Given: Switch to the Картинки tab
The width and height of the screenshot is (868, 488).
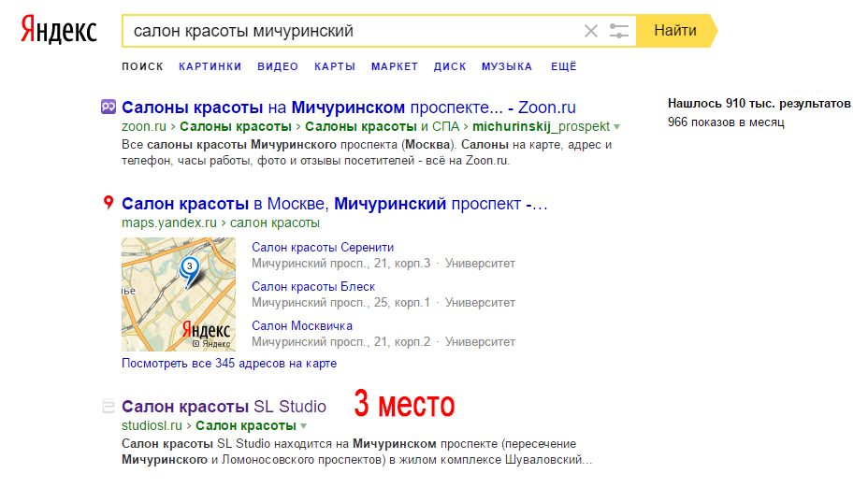Looking at the screenshot, I should point(210,66).
